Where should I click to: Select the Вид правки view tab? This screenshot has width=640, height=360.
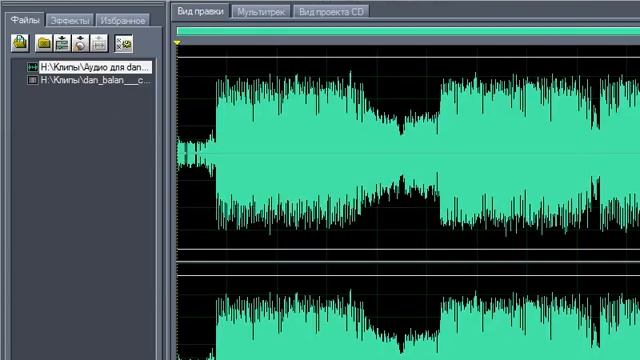tap(200, 11)
